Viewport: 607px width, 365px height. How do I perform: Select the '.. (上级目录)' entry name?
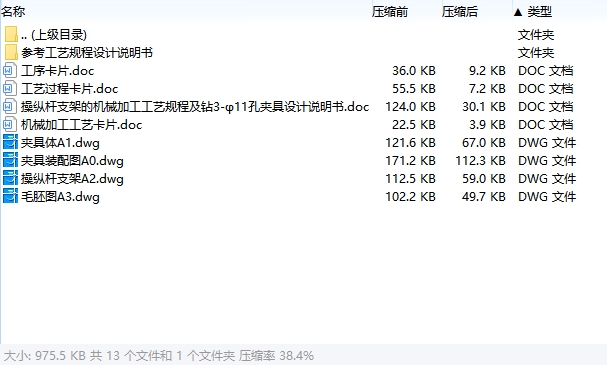tap(54, 35)
